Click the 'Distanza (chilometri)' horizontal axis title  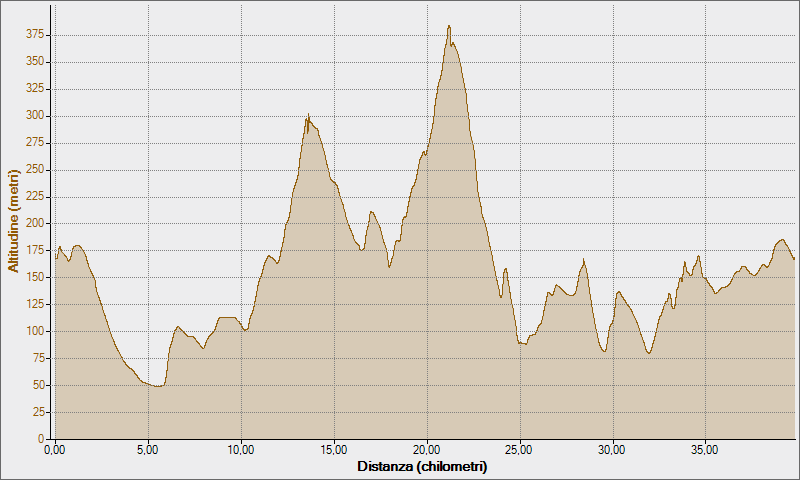[422, 466]
